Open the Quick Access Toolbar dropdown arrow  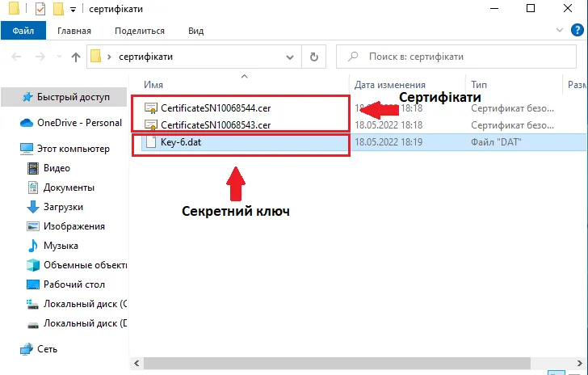click(x=73, y=10)
